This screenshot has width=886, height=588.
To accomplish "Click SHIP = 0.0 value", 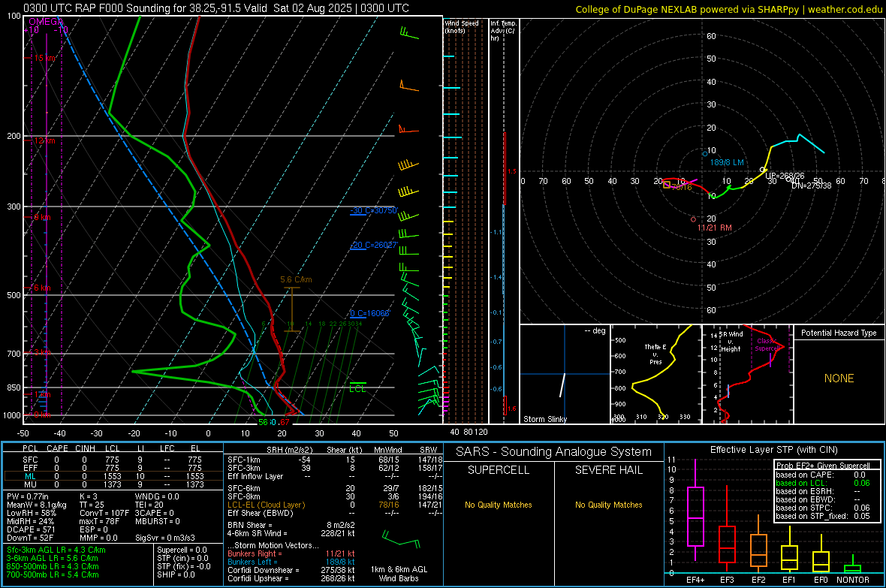I will click(176, 574).
